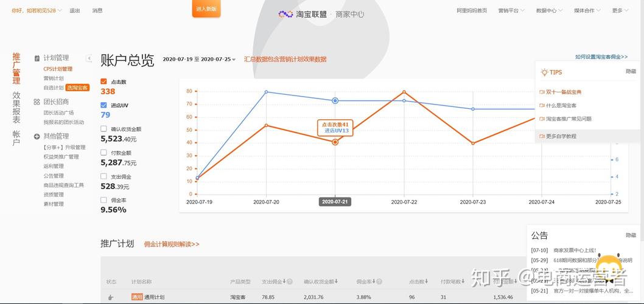This screenshot has height=304, width=644.
Task: Uncheck the 点击数 checkbox
Action: pyautogui.click(x=103, y=81)
